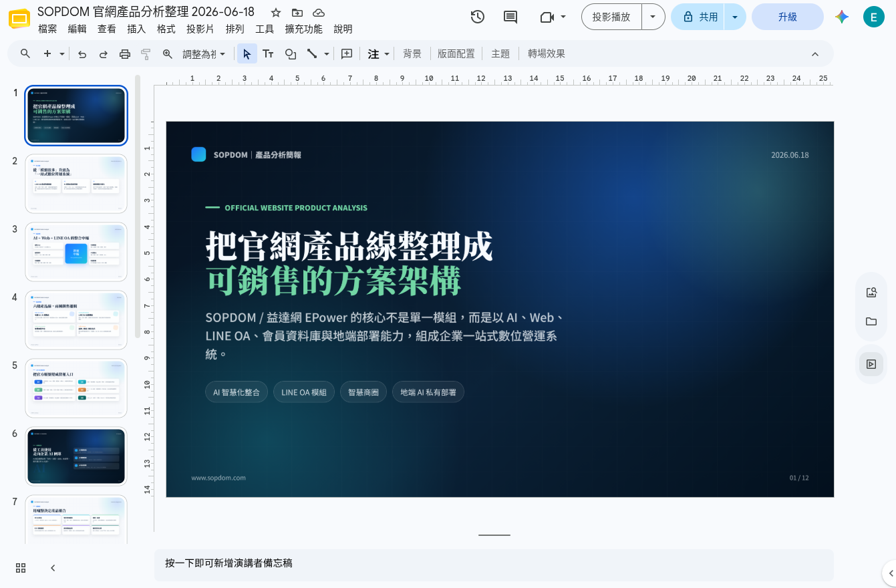This screenshot has width=896, height=588.
Task: Add a new slide with plus icon
Action: tap(47, 54)
